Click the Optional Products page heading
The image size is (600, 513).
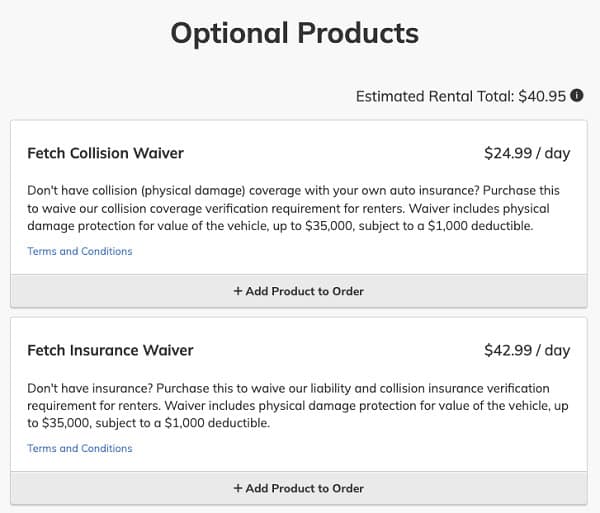coord(295,33)
